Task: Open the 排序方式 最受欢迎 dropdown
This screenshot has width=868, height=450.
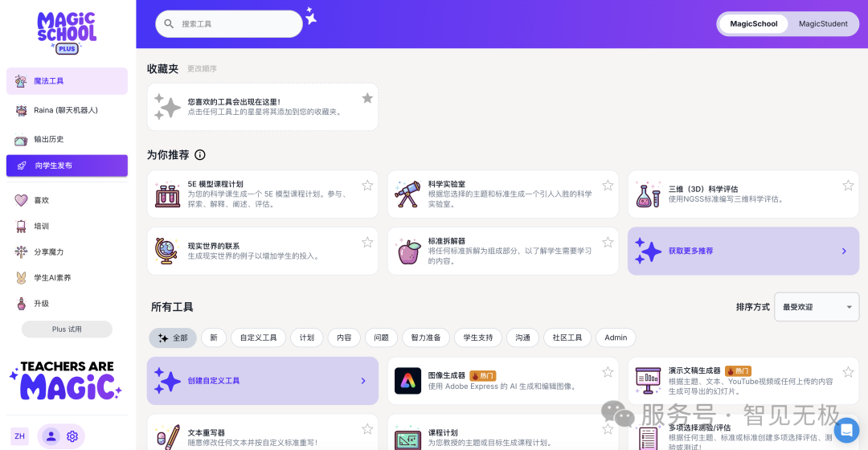Action: point(817,307)
